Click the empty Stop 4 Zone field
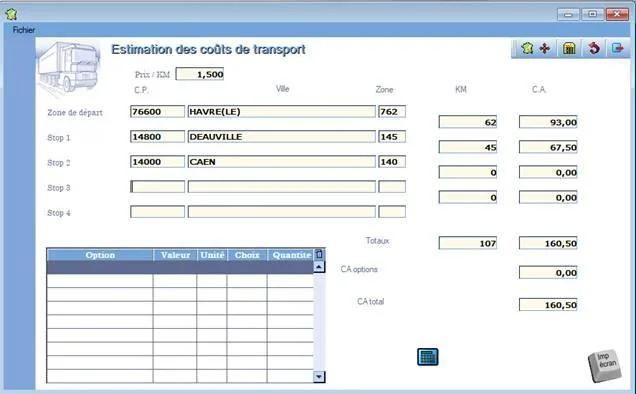The image size is (636, 394). pyautogui.click(x=392, y=212)
